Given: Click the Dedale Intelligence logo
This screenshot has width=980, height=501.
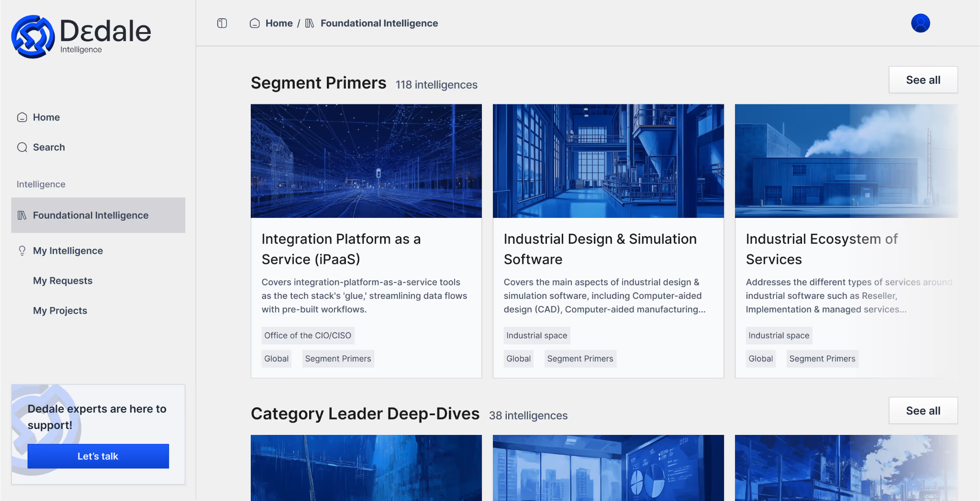Looking at the screenshot, I should (80, 36).
